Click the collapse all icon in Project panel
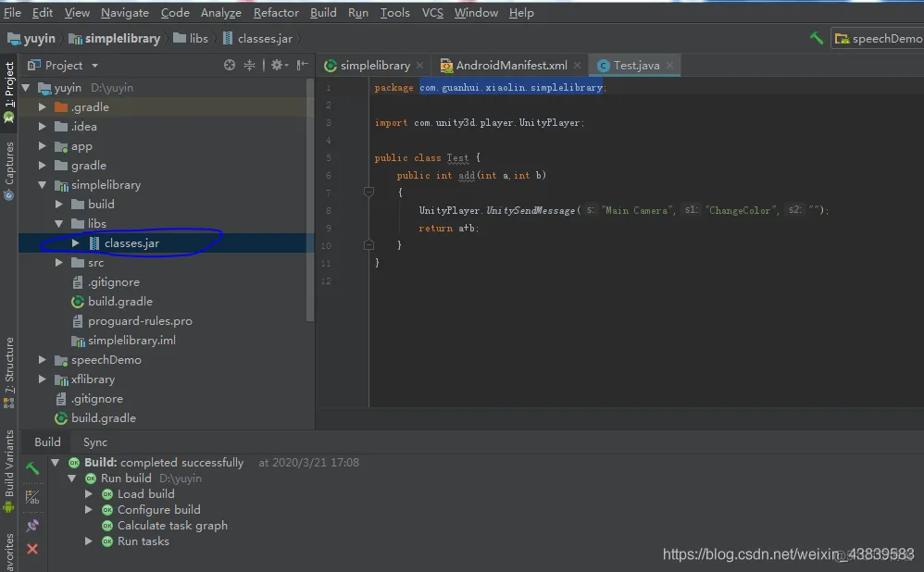Screen dimensions: 924x572 click(249, 65)
